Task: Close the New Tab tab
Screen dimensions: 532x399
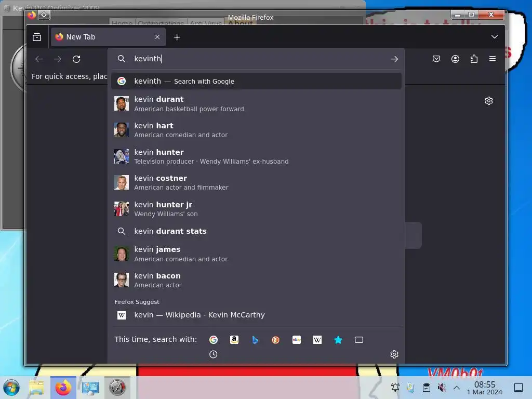Action: click(157, 37)
